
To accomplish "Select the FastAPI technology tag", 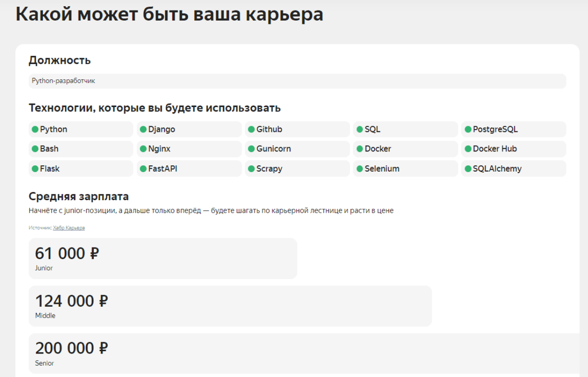I will (189, 169).
